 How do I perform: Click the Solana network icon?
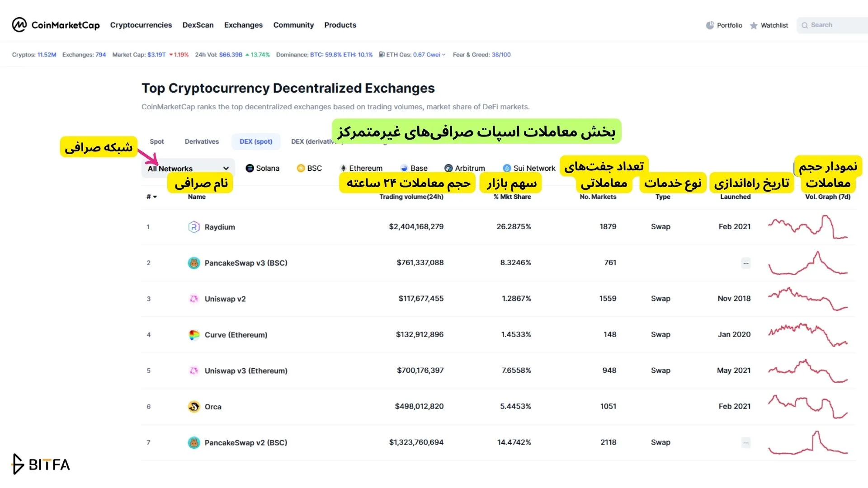coord(250,168)
